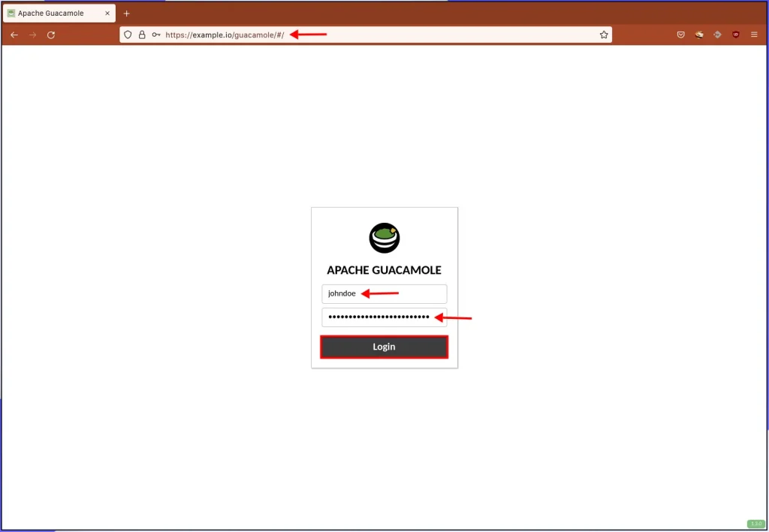Image resolution: width=769 pixels, height=532 pixels.
Task: Open a new tab with the plus button
Action: [x=126, y=14]
